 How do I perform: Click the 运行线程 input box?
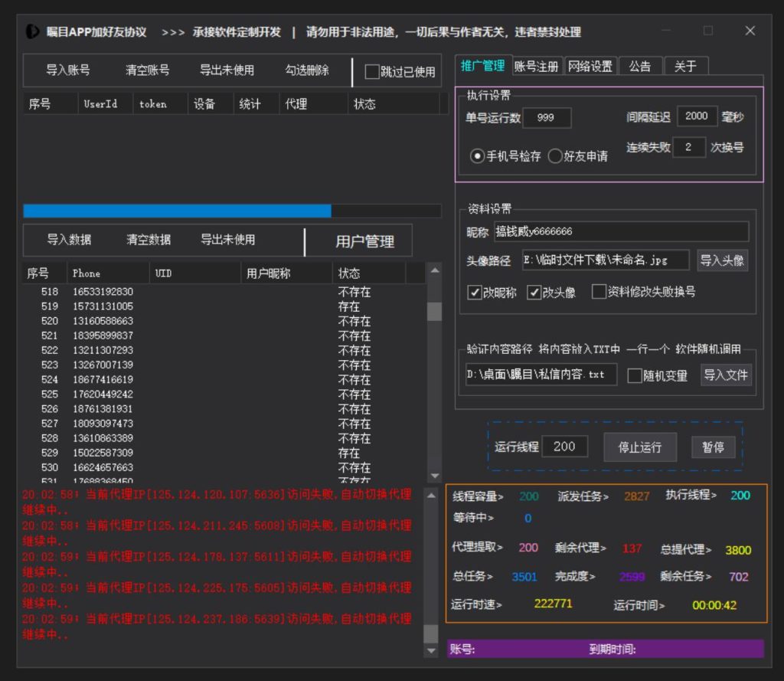(x=564, y=447)
